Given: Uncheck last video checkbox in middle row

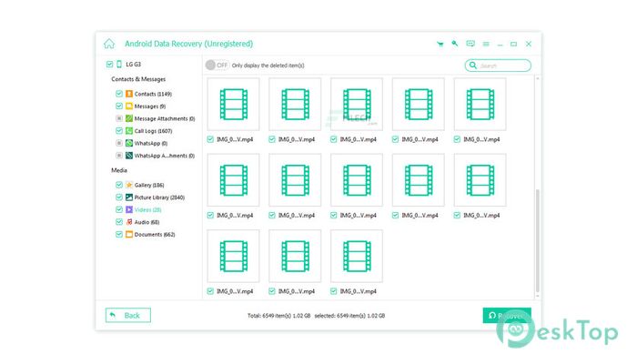Looking at the screenshot, I should [457, 216].
